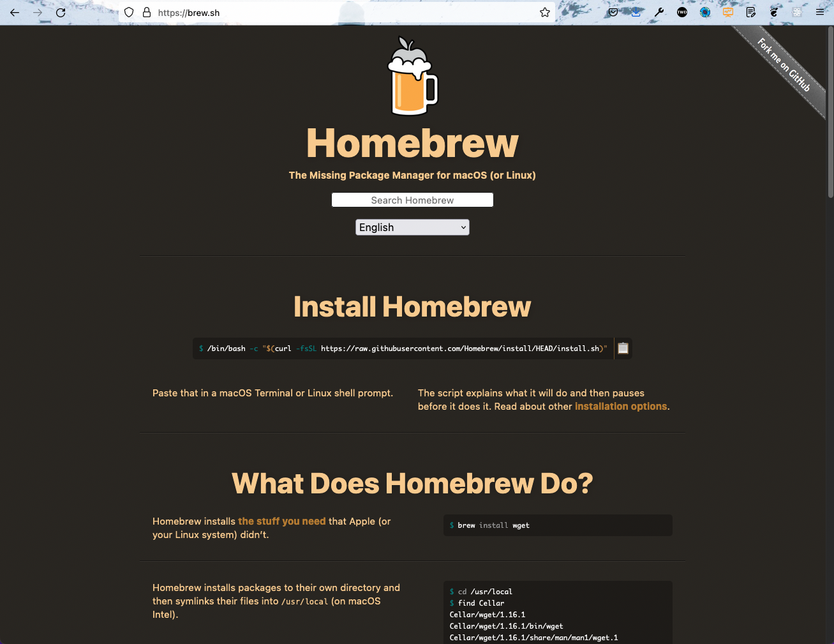Copy the install command with clipboard icon
Image resolution: width=834 pixels, height=644 pixels.
(x=623, y=348)
